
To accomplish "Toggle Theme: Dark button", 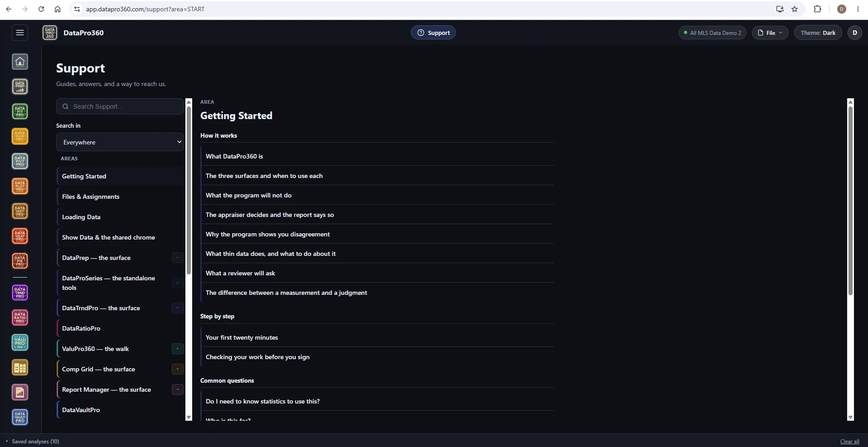I will 818,33.
